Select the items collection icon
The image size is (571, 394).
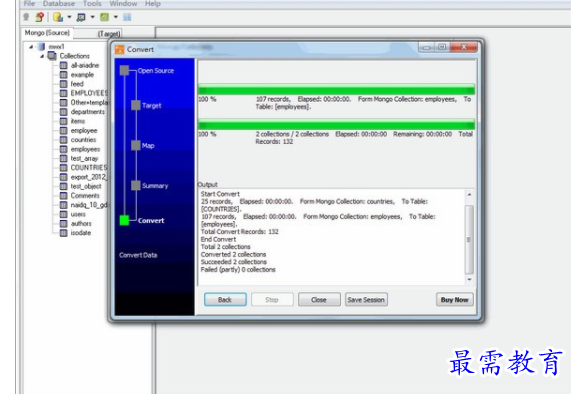[x=63, y=121]
